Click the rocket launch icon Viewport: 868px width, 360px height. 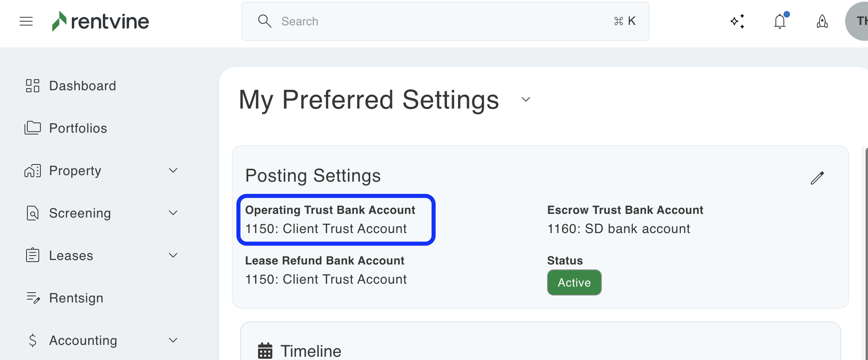(822, 21)
